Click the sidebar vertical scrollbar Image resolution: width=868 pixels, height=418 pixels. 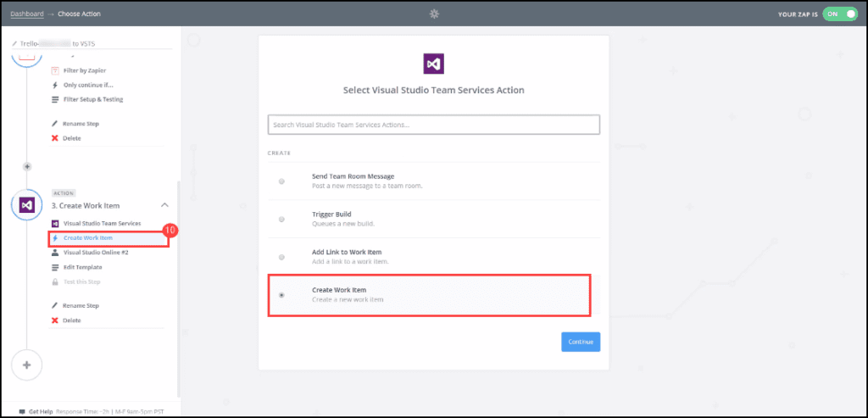tap(178, 288)
